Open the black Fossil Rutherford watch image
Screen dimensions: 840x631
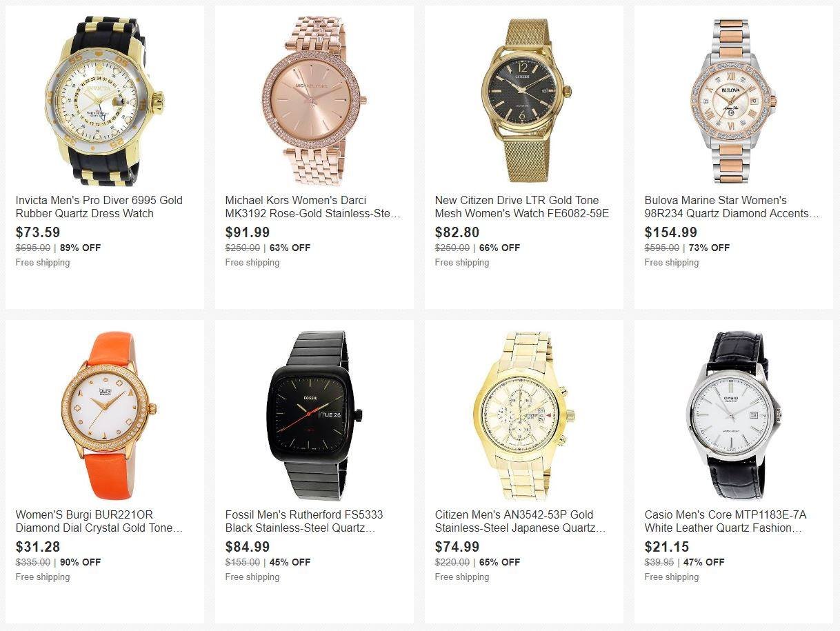(314, 414)
